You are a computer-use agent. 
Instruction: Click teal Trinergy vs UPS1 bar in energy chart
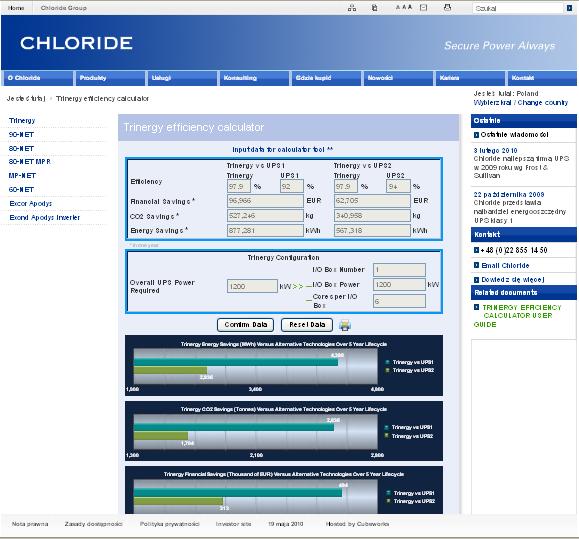236,362
